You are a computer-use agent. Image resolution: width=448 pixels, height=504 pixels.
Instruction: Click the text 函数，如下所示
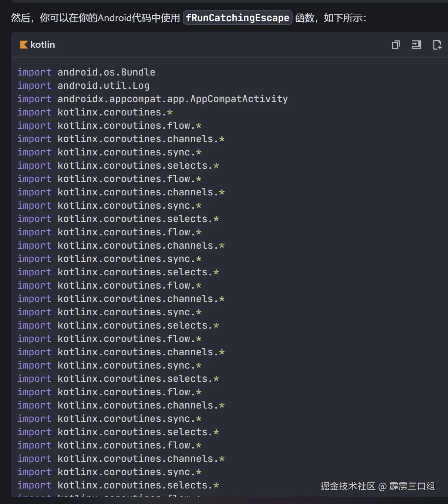tap(330, 18)
